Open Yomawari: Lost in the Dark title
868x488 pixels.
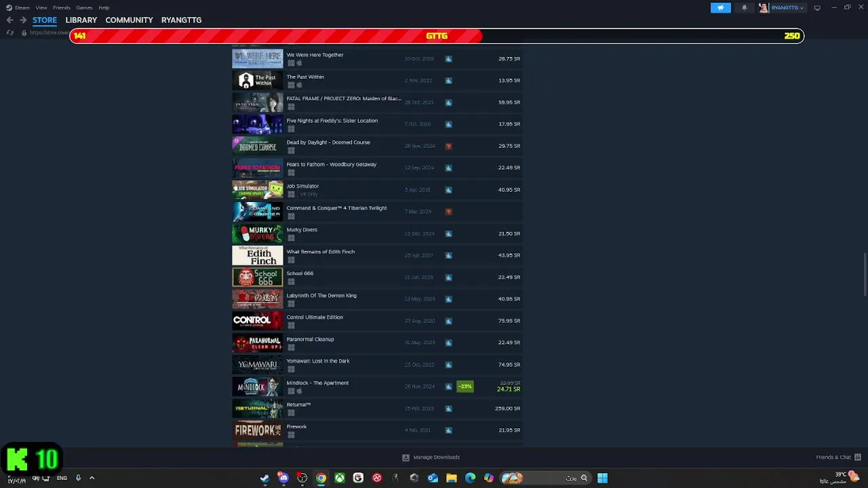click(x=318, y=361)
